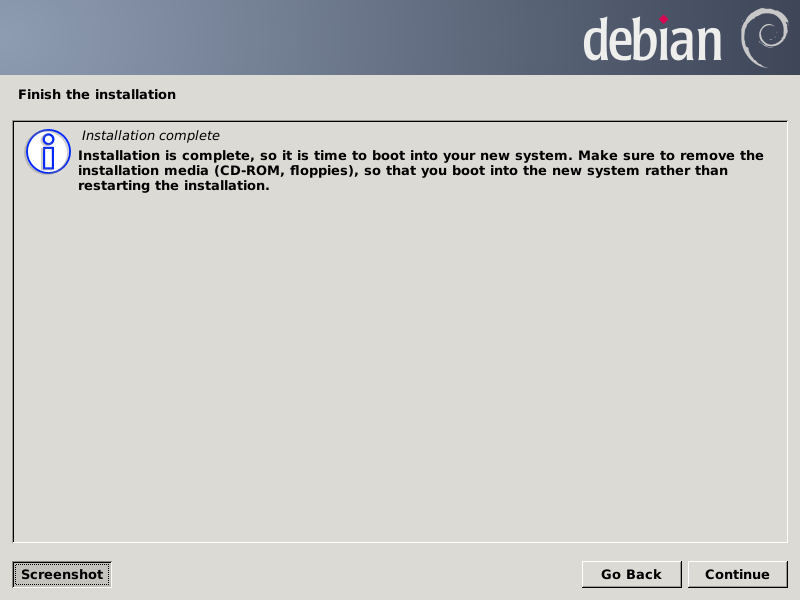Take a Screenshot of the installer screen
The width and height of the screenshot is (800, 600).
click(x=62, y=574)
